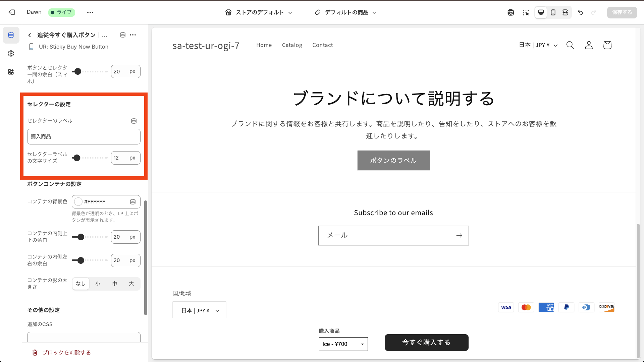Image resolution: width=644 pixels, height=362 pixels.
Task: Go to the Contact page link
Action: click(322, 45)
